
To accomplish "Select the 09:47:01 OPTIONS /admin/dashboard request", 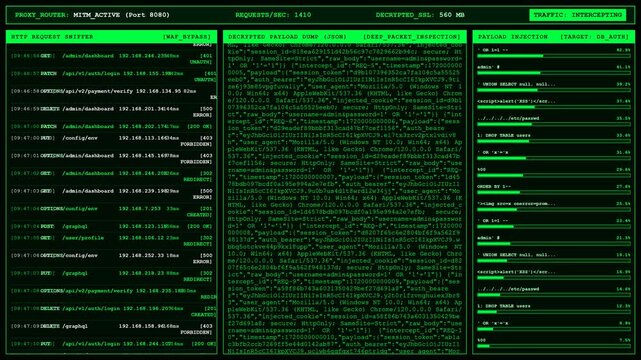I will click(x=111, y=159).
